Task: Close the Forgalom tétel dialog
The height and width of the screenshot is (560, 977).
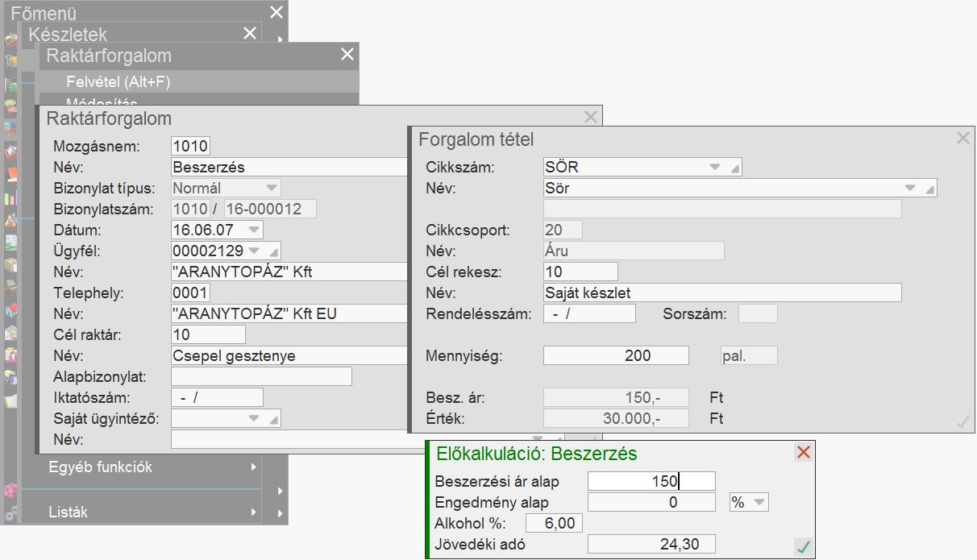Action: 962,138
